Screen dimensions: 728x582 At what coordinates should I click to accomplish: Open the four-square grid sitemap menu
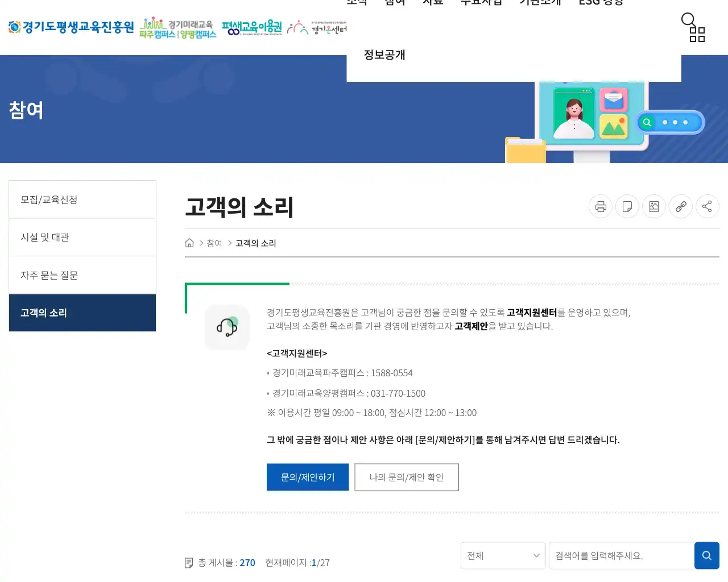pyautogui.click(x=697, y=35)
